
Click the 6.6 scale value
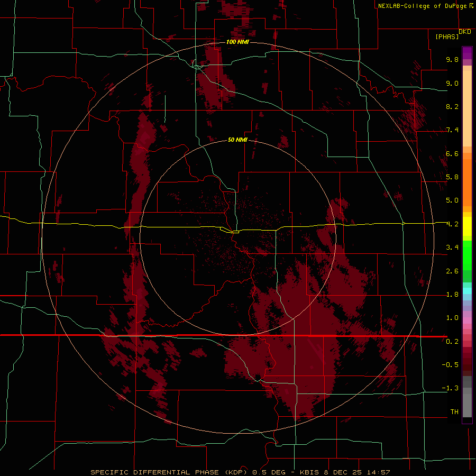452,153
